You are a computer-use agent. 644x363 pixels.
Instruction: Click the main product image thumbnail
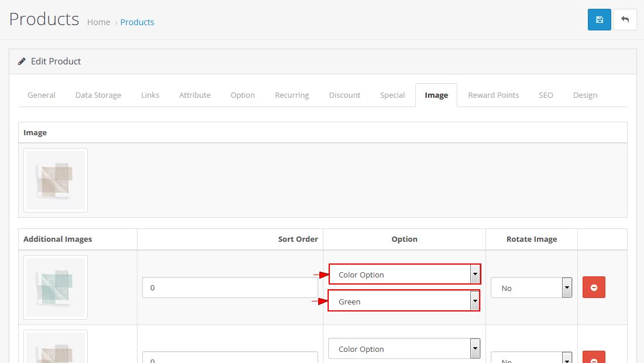click(56, 180)
